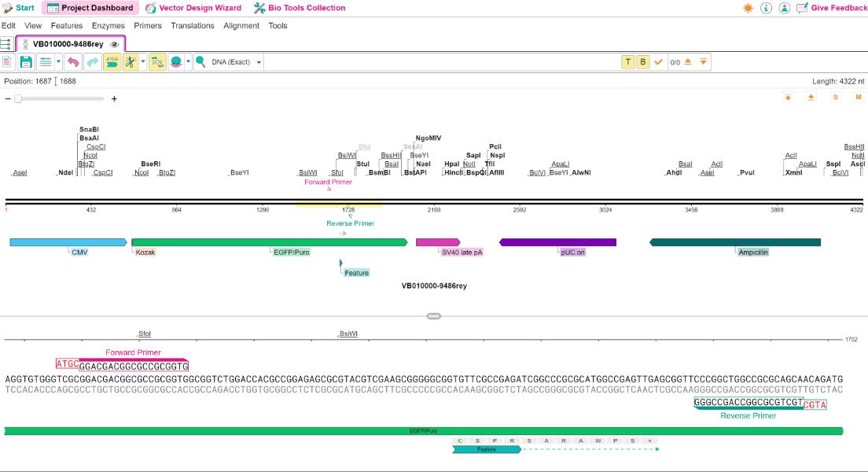Click Forward Primer label on the map

tap(328, 182)
